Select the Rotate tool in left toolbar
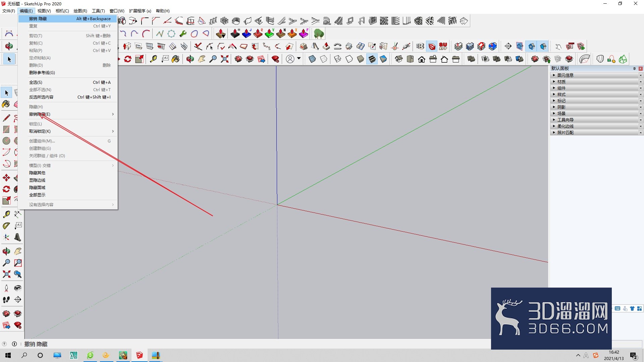Screen dimensions: 644x362 point(6,189)
